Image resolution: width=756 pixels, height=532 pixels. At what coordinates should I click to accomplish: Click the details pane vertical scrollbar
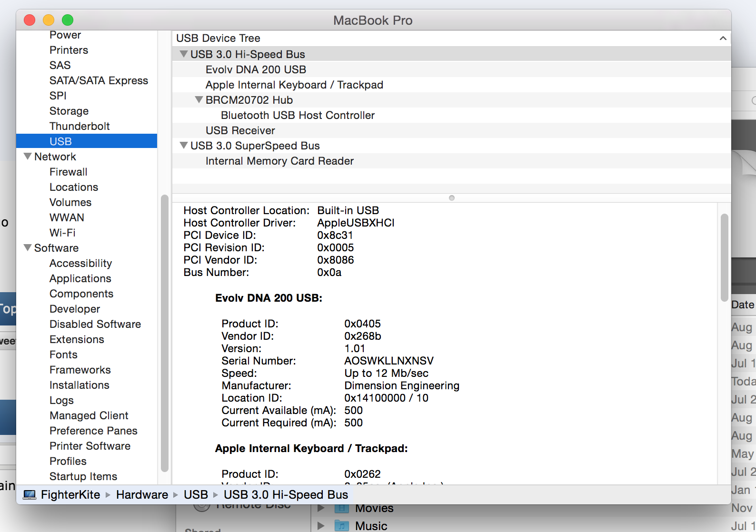click(x=724, y=257)
